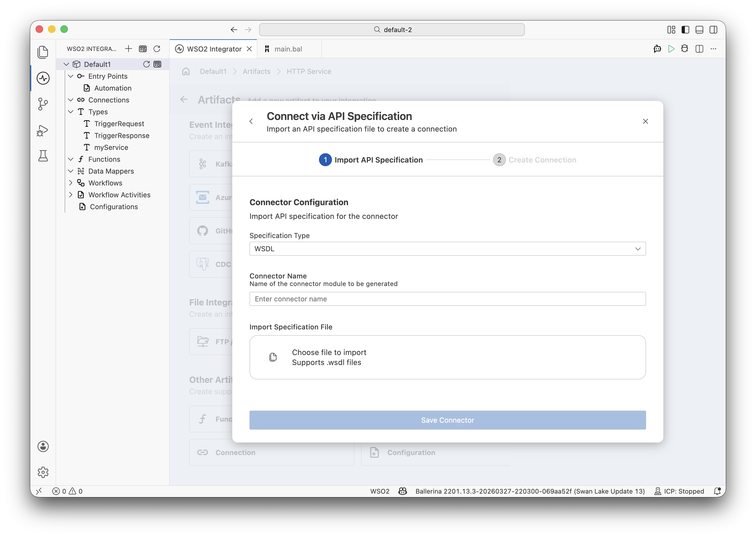Run the integration with play icon
This screenshot has width=756, height=537.
(671, 49)
